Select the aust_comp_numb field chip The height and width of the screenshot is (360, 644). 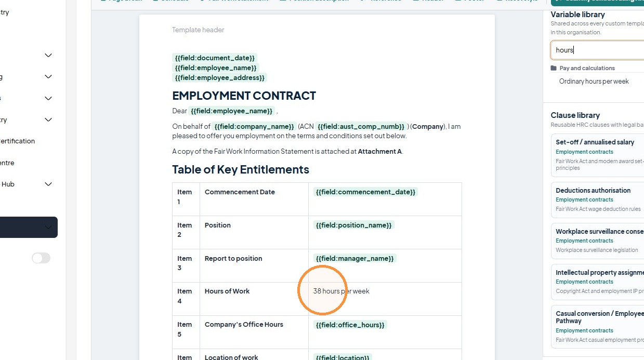[361, 126]
